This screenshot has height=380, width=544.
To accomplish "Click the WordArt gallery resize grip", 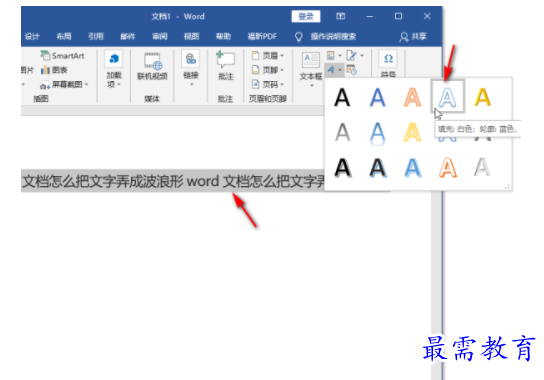I will pos(507,187).
